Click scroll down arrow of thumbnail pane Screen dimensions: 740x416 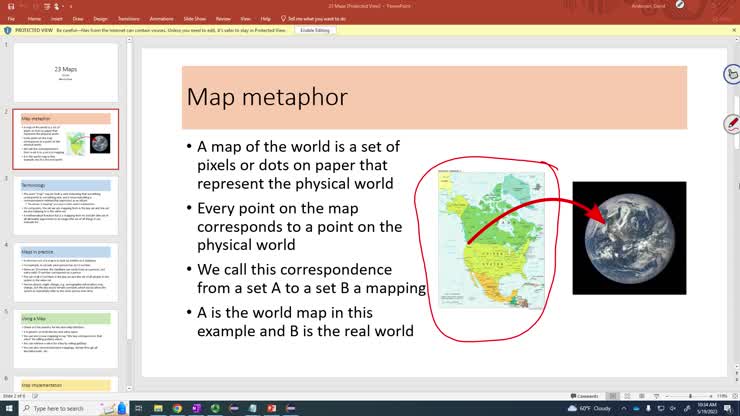tap(129, 389)
